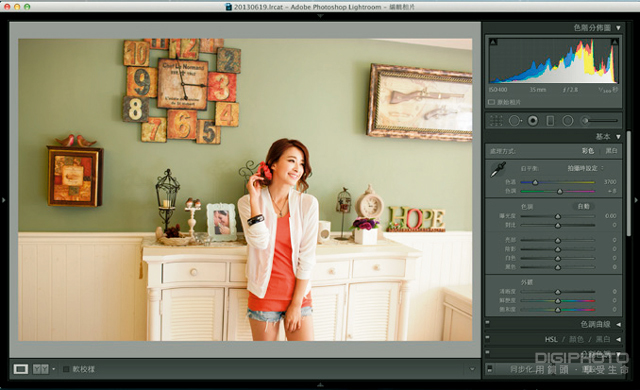Select the Radial Filter tool

pos(568,121)
